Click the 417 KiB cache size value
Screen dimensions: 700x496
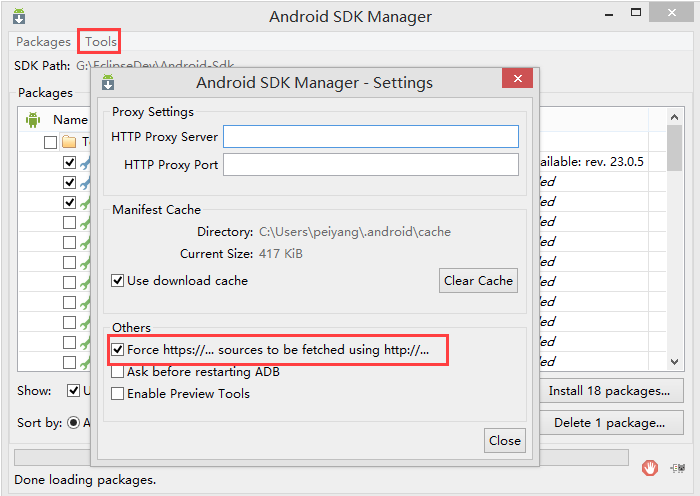click(x=281, y=254)
